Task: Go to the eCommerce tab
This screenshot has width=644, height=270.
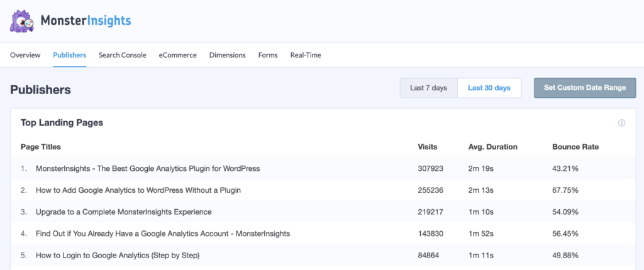Action: click(177, 55)
